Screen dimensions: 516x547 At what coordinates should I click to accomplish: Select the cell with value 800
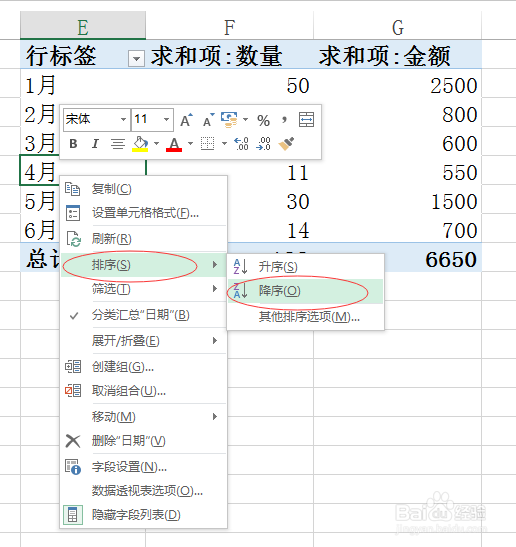tap(397, 112)
